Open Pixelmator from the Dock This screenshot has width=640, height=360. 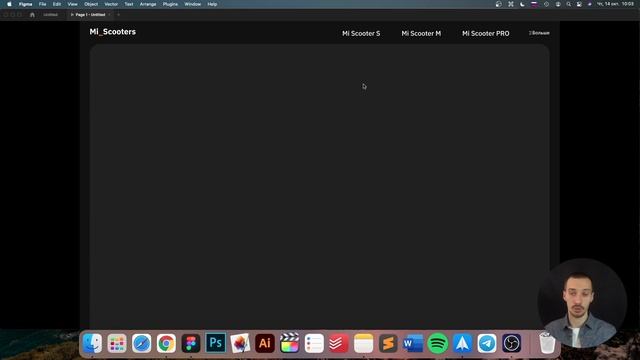coord(240,343)
